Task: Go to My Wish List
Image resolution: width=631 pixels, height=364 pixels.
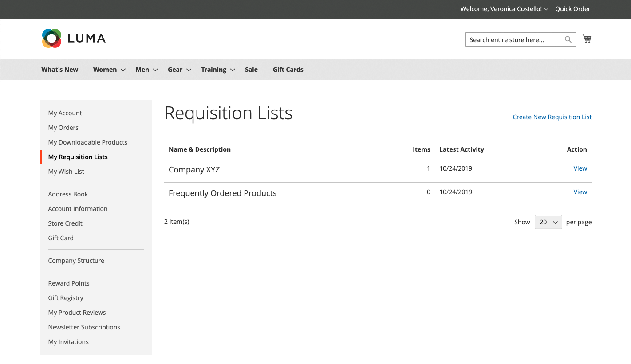Action: [x=66, y=171]
